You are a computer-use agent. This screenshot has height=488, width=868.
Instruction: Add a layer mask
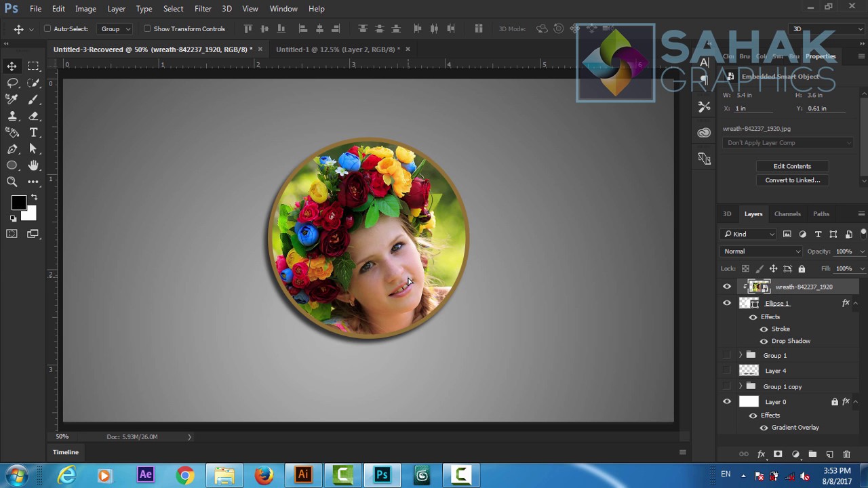tap(778, 454)
